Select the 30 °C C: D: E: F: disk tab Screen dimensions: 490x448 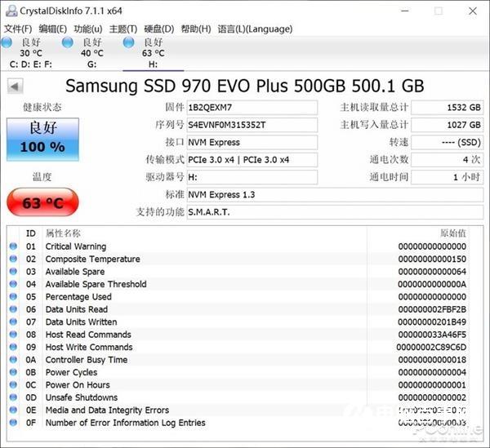click(31, 53)
